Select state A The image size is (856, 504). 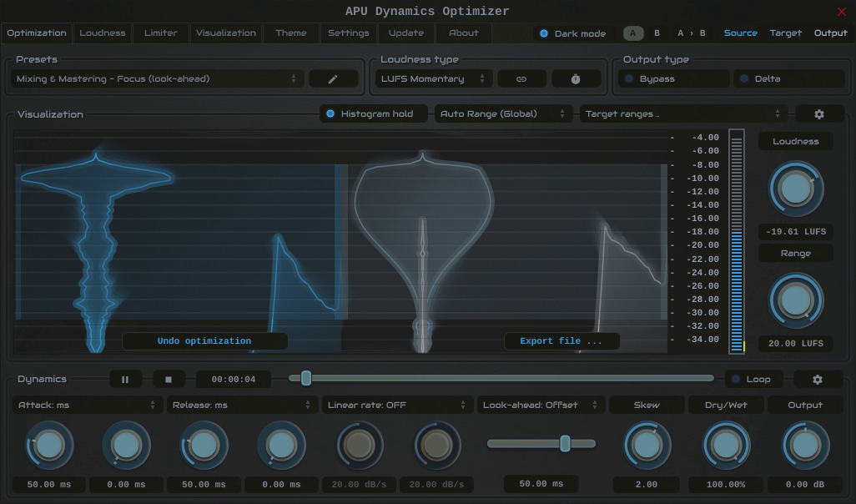[633, 33]
